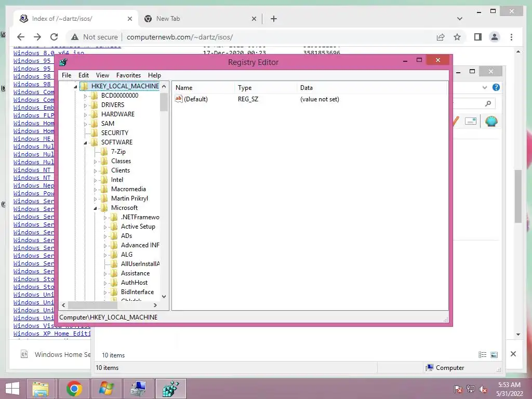Expand the BCD00000000 key
This screenshot has height=399, width=532.
point(85,96)
